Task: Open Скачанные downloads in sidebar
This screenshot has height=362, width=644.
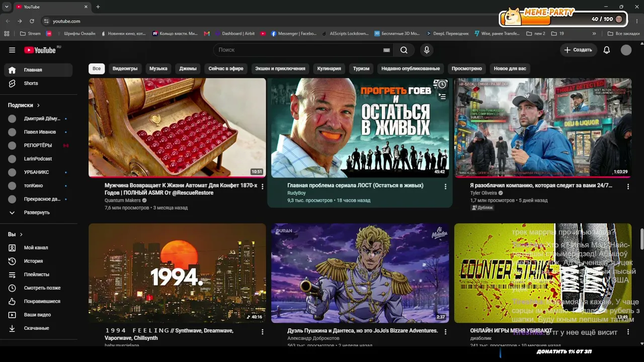Action: point(38,328)
